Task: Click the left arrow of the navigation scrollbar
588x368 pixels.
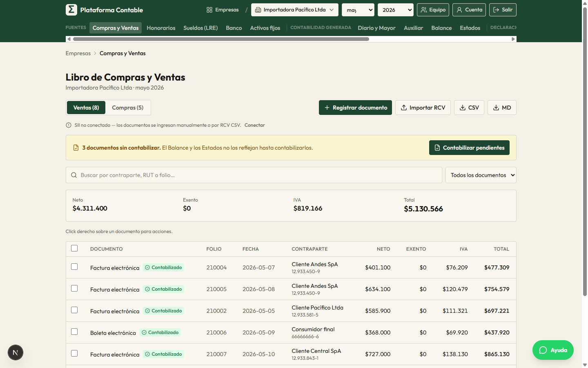Action: 69,39
